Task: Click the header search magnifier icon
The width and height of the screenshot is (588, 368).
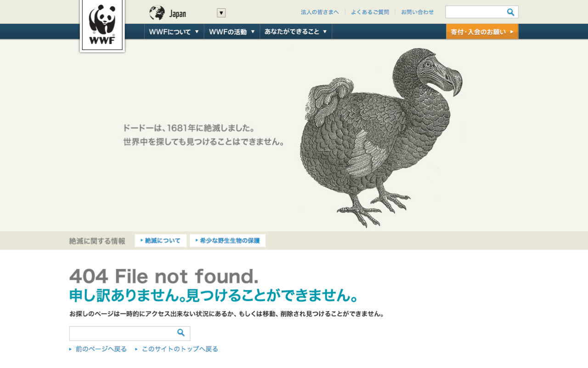Action: click(511, 12)
